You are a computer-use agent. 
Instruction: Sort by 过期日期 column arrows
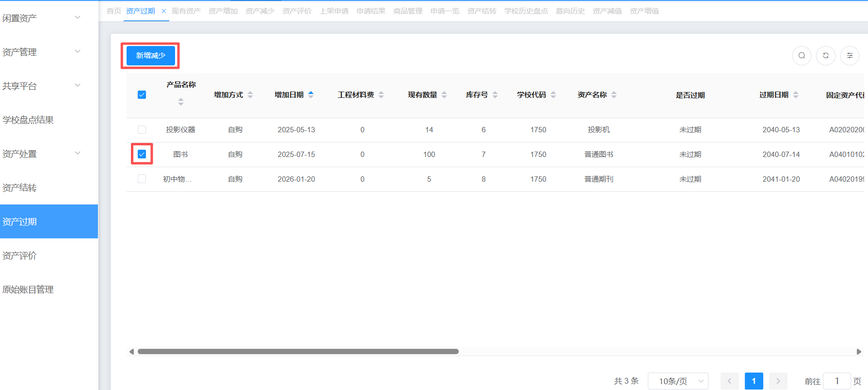click(796, 94)
